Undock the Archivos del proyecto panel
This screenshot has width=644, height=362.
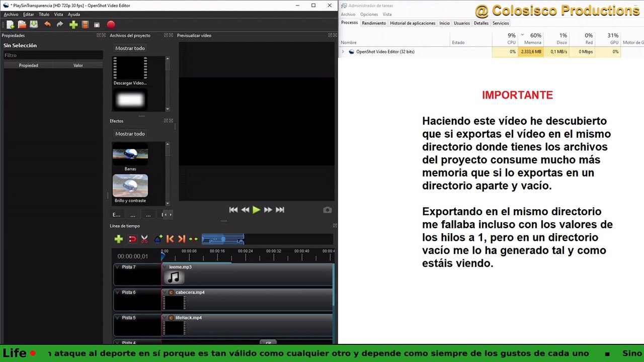(x=166, y=36)
